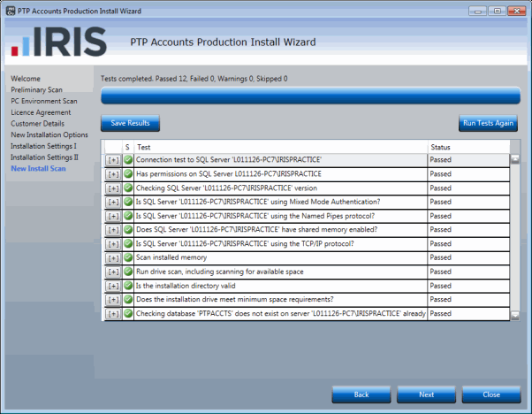Screen dimensions: 532x414
Task: Select Installation Settings II step
Action: [44, 157]
